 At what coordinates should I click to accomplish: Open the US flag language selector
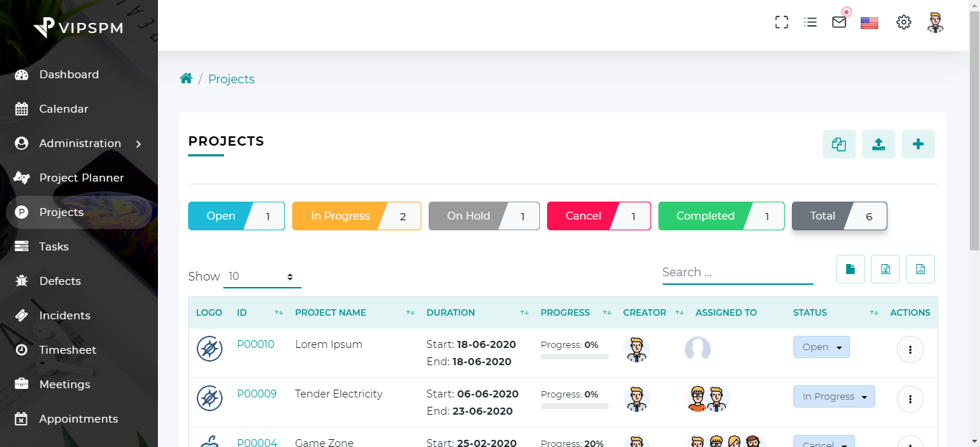point(869,22)
